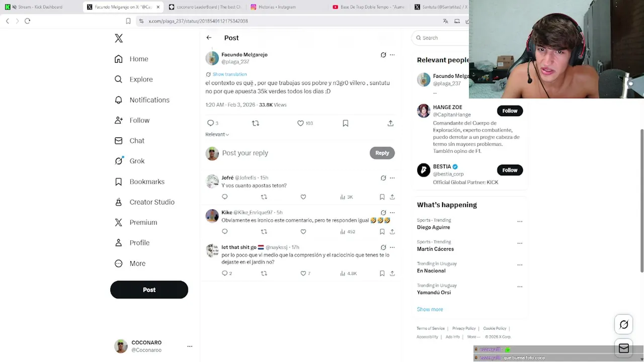Image resolution: width=644 pixels, height=362 pixels.
Task: Click Show translation link
Action: click(229, 74)
